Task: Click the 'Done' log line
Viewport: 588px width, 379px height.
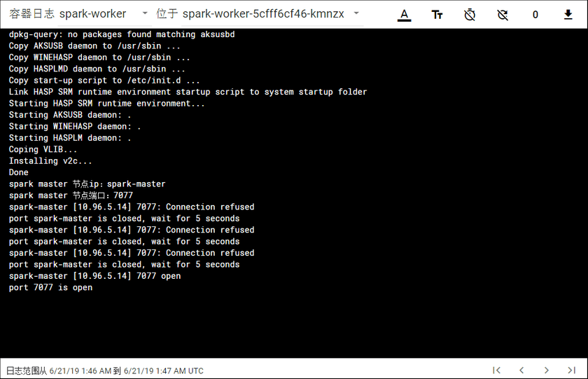Action: point(19,172)
